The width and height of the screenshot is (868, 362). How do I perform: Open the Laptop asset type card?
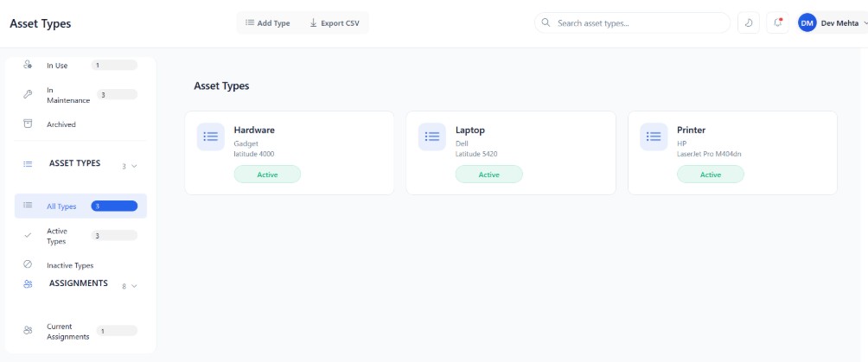coord(511,153)
